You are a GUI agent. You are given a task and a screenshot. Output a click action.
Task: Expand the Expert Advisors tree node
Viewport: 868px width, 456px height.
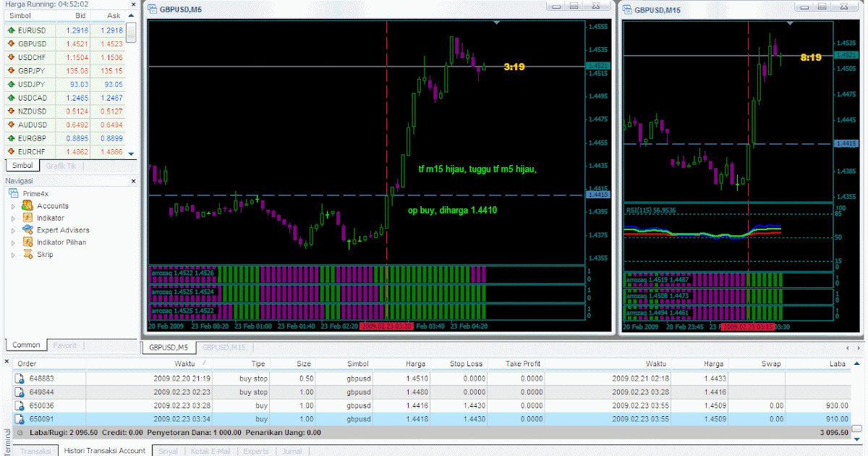[12, 231]
